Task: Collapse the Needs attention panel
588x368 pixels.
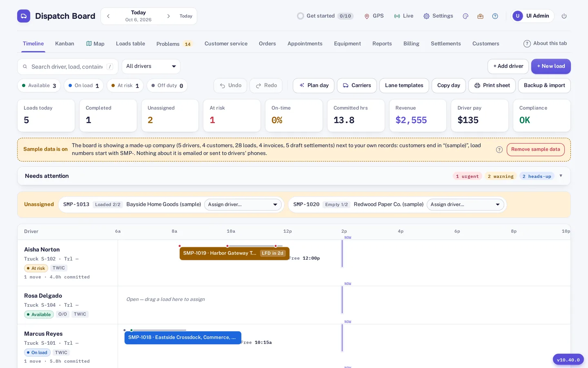Action: (x=561, y=176)
